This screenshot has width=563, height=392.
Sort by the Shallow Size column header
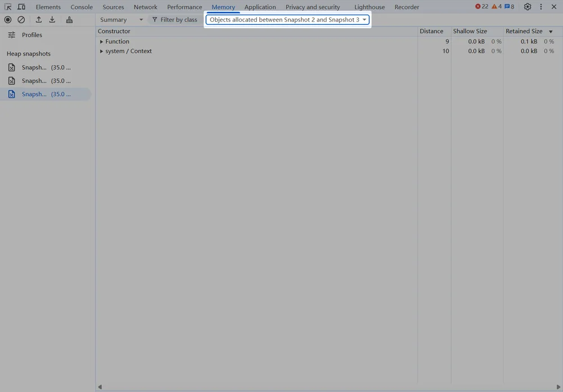point(477,31)
